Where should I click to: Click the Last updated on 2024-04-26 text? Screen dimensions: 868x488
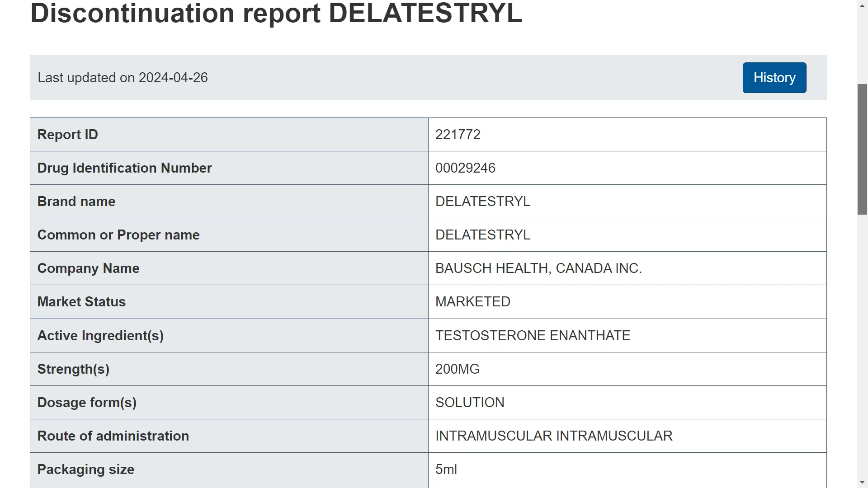[123, 78]
